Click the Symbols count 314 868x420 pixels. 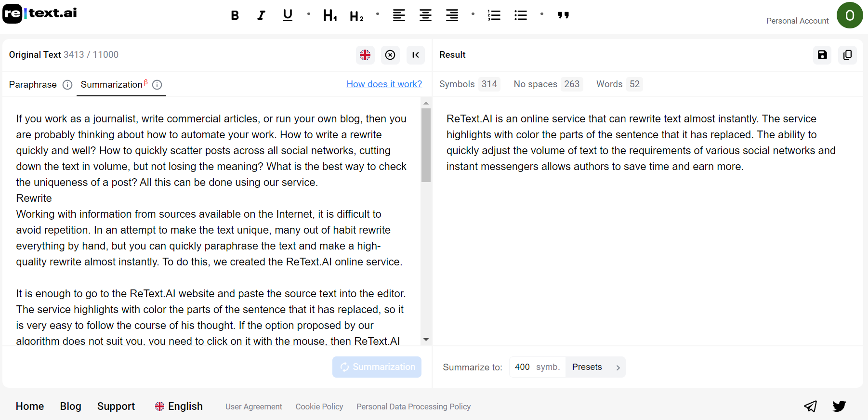click(489, 84)
